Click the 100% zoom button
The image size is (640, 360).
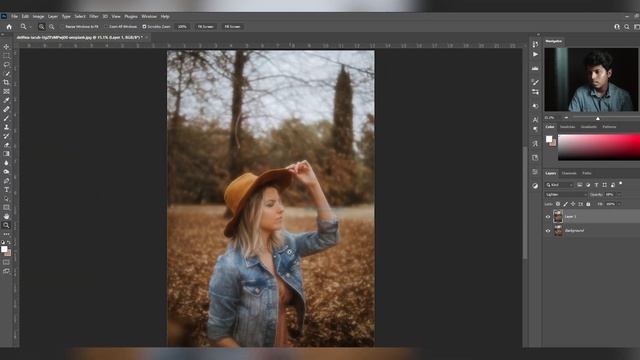[182, 27]
